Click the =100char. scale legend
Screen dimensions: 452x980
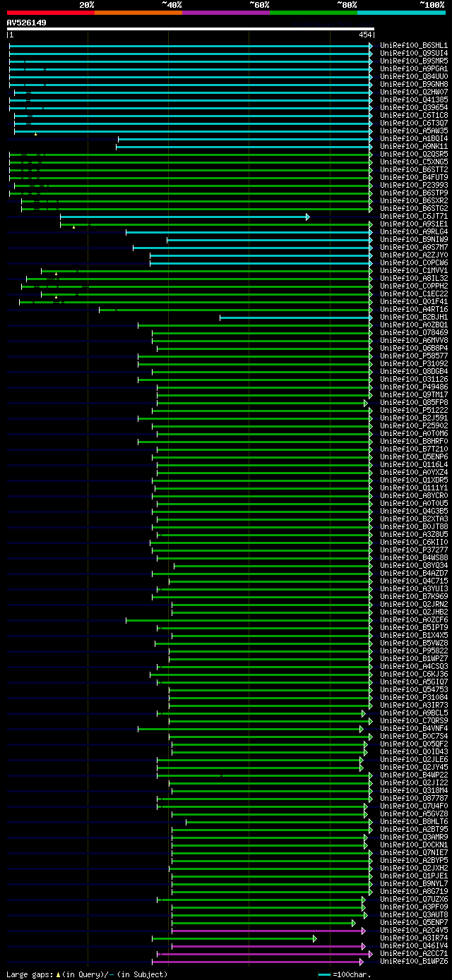pyautogui.click(x=345, y=974)
